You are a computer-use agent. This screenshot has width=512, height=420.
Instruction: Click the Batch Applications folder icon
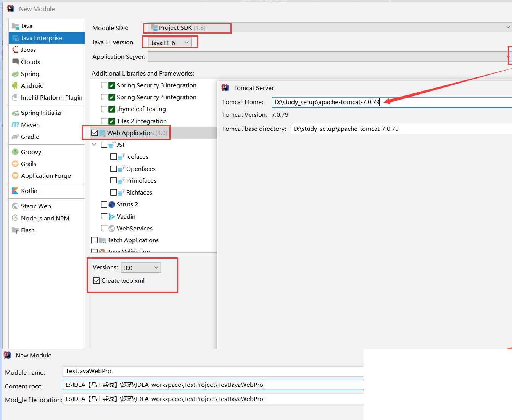(x=102, y=240)
